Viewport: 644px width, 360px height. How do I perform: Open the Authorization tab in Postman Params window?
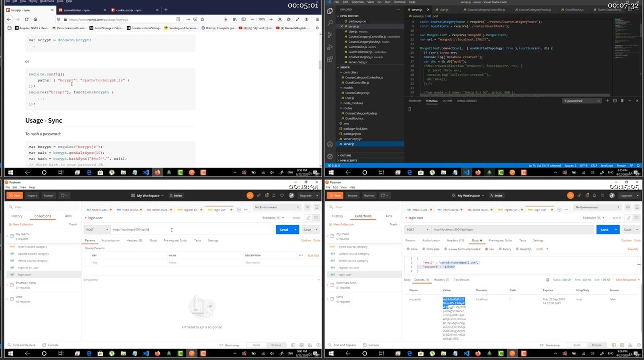tap(111, 240)
